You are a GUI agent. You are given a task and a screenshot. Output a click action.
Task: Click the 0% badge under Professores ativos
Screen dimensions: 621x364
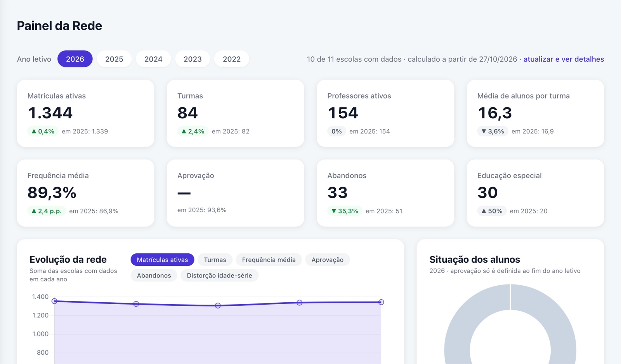(337, 131)
